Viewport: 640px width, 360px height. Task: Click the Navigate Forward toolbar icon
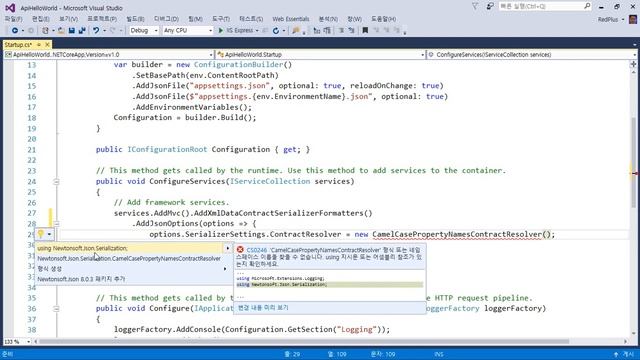point(31,31)
